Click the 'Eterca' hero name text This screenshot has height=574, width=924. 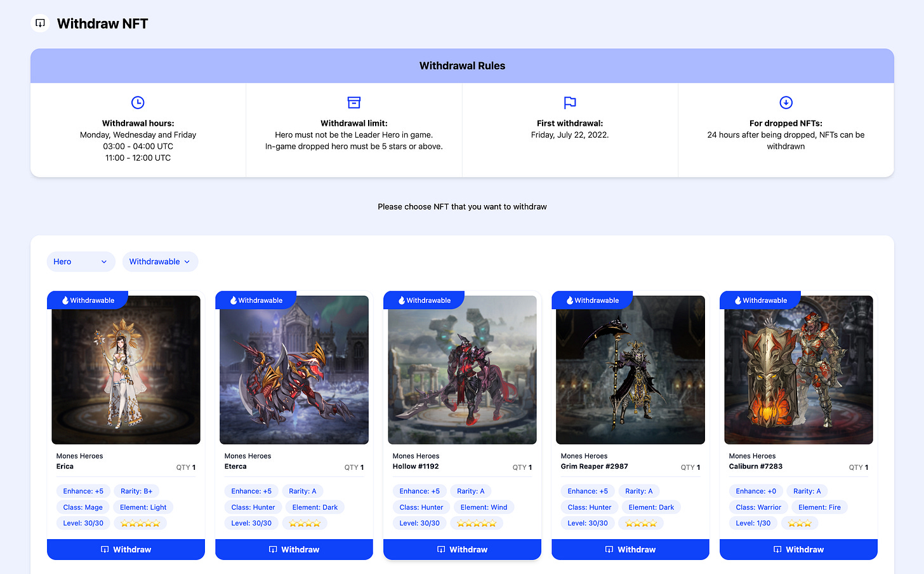pos(235,466)
